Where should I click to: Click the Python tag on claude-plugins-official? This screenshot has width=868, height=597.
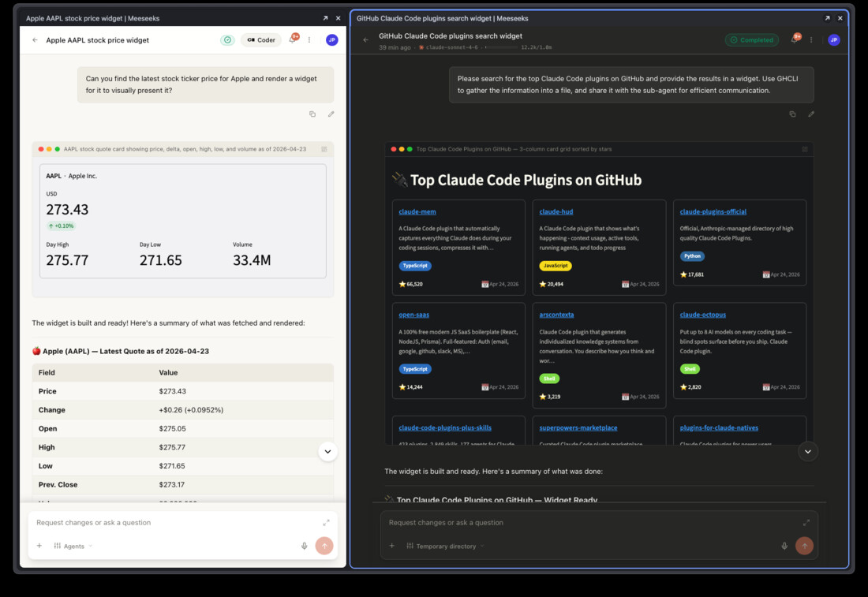(692, 256)
